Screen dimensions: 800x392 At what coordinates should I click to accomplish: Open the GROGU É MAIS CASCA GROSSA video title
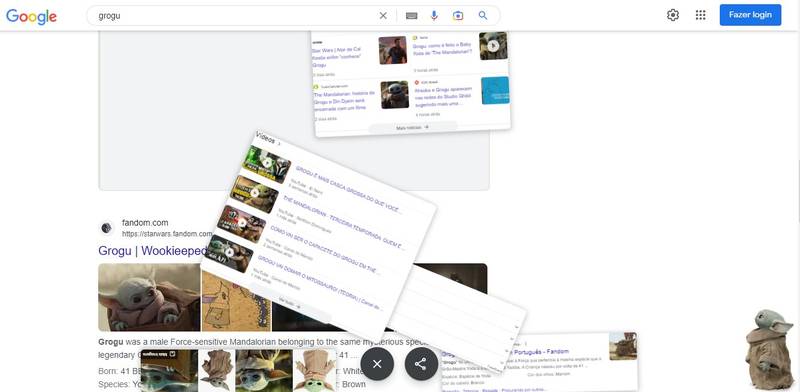pyautogui.click(x=348, y=190)
